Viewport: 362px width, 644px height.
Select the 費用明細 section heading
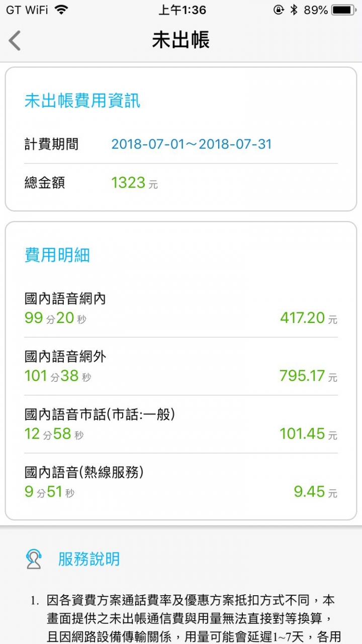(57, 255)
